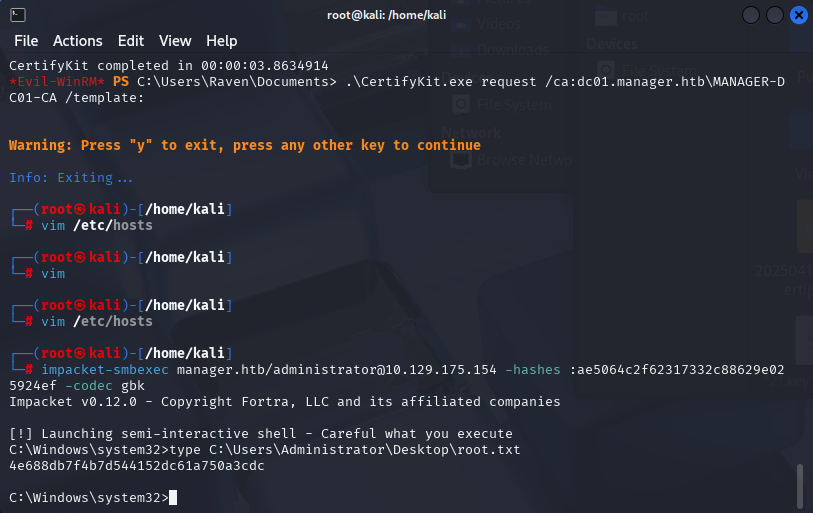This screenshot has height=513, width=813.
Task: Click the 'root' folder in background file manager
Action: [635, 17]
